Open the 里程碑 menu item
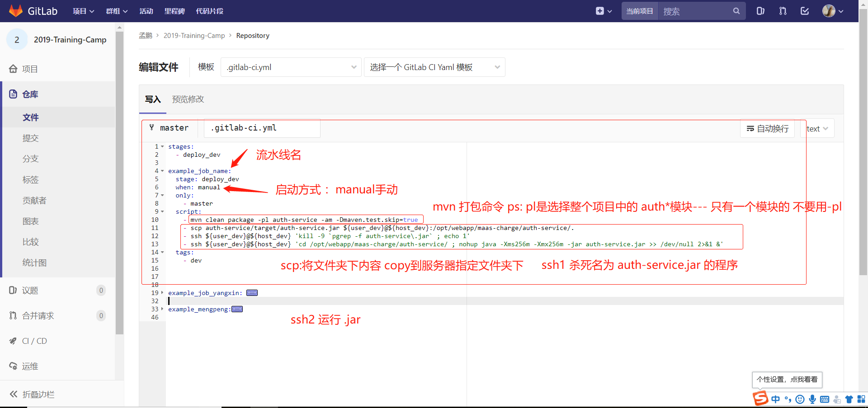The image size is (868, 408). [175, 11]
